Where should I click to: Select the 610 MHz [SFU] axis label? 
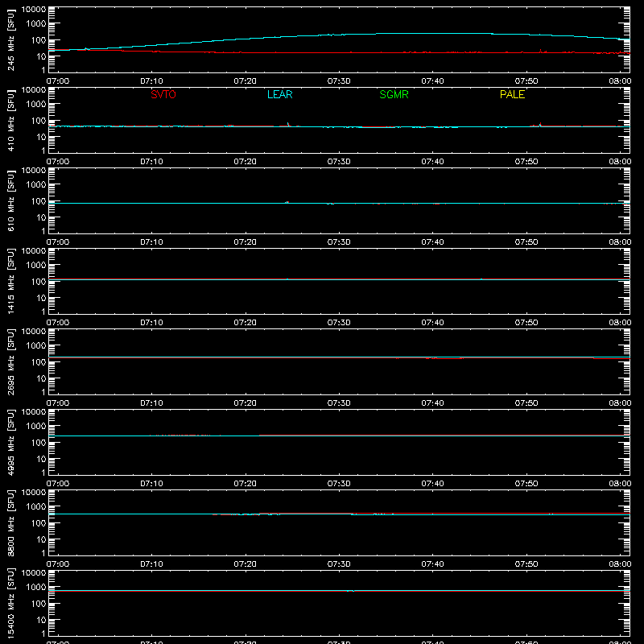(x=11, y=200)
